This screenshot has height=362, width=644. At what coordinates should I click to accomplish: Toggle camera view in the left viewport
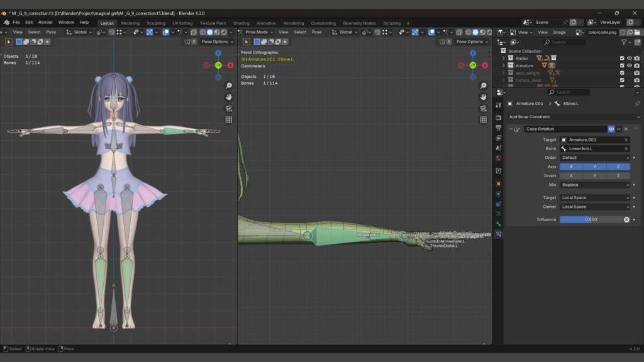point(229,108)
